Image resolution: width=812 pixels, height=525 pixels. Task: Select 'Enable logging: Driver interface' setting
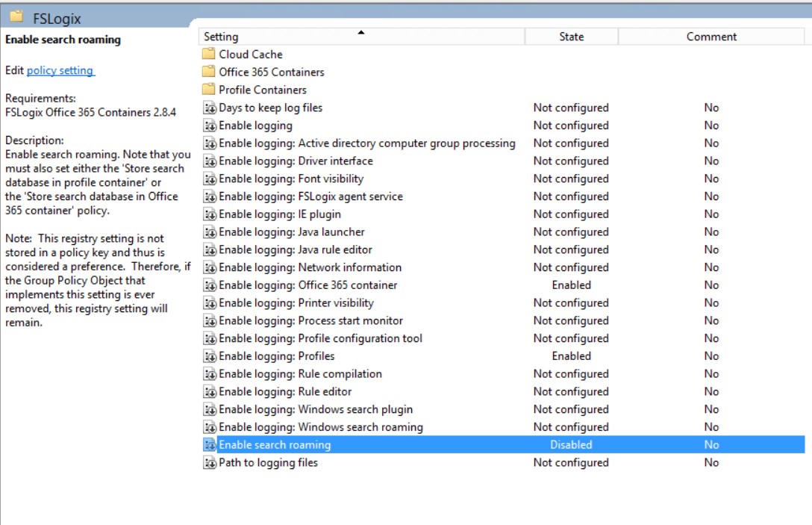pos(296,161)
